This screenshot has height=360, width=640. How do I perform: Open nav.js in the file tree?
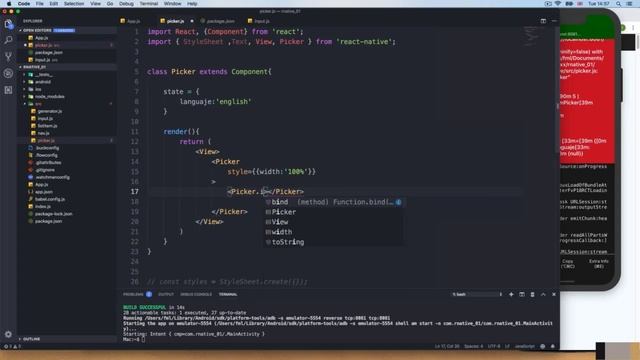[43, 133]
